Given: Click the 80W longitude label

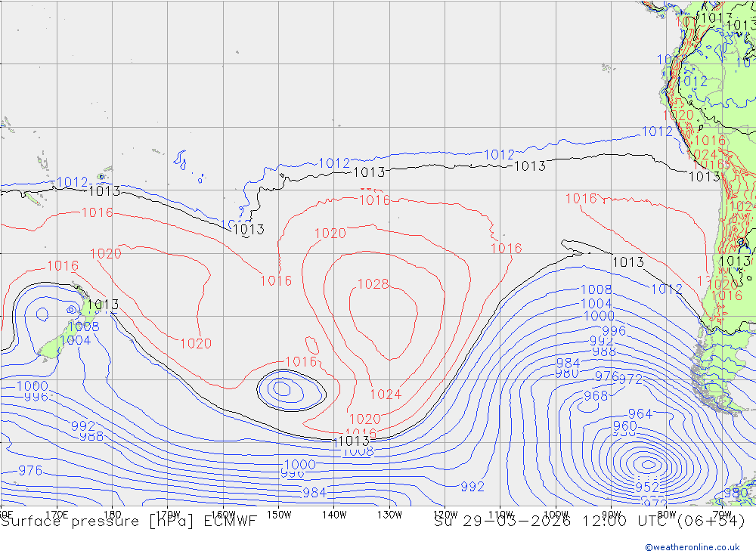Looking at the screenshot, I should coord(667,515).
